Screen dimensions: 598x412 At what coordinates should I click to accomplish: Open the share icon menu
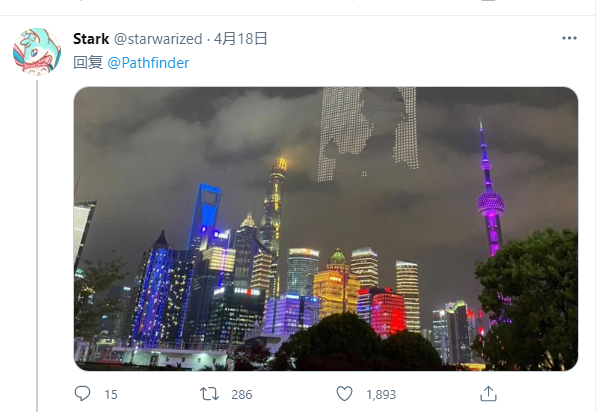pos(488,394)
